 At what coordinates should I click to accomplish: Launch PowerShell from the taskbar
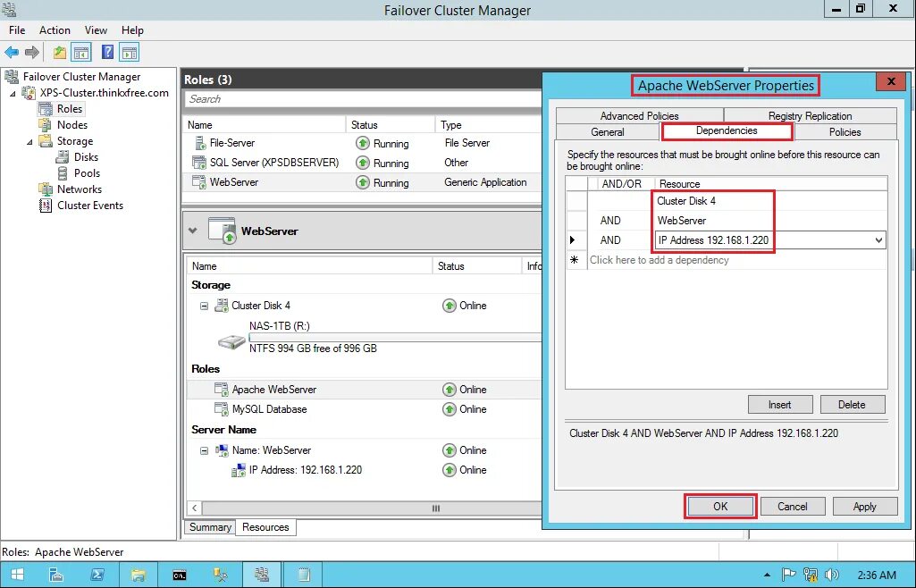[x=97, y=575]
